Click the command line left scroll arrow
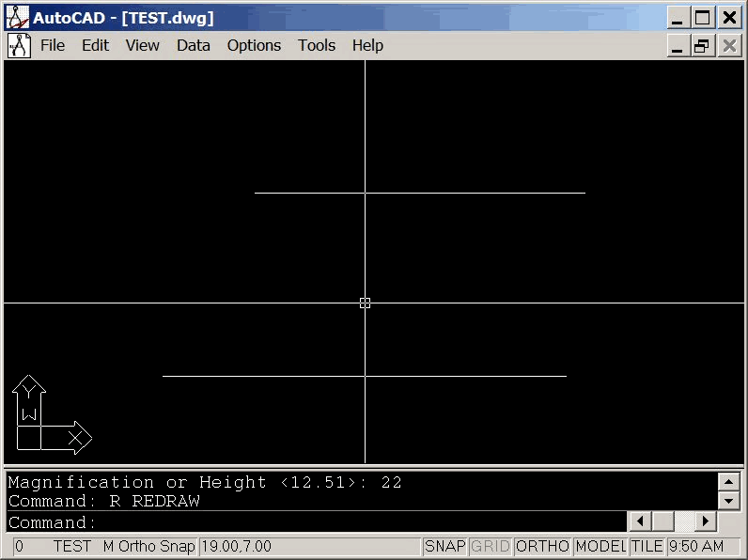 coord(641,521)
